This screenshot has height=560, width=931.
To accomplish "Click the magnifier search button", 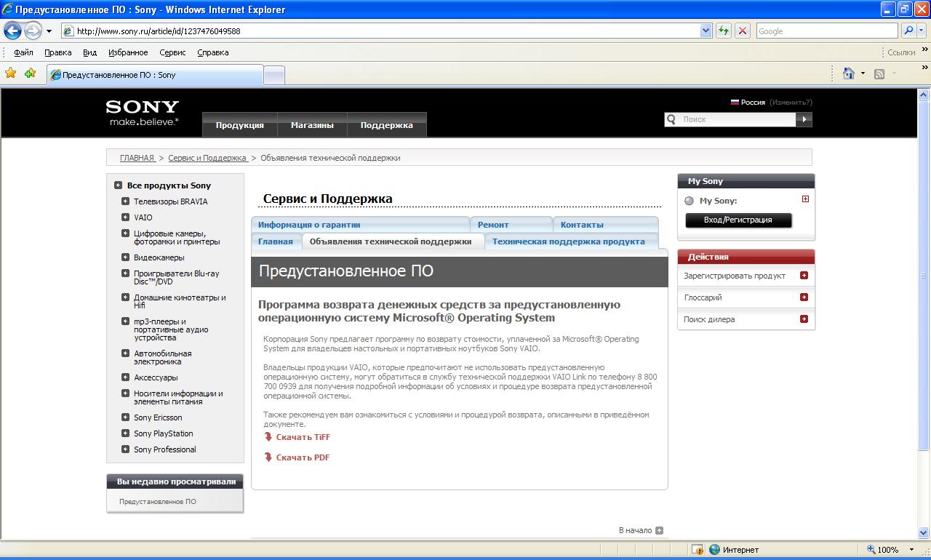I will (908, 31).
